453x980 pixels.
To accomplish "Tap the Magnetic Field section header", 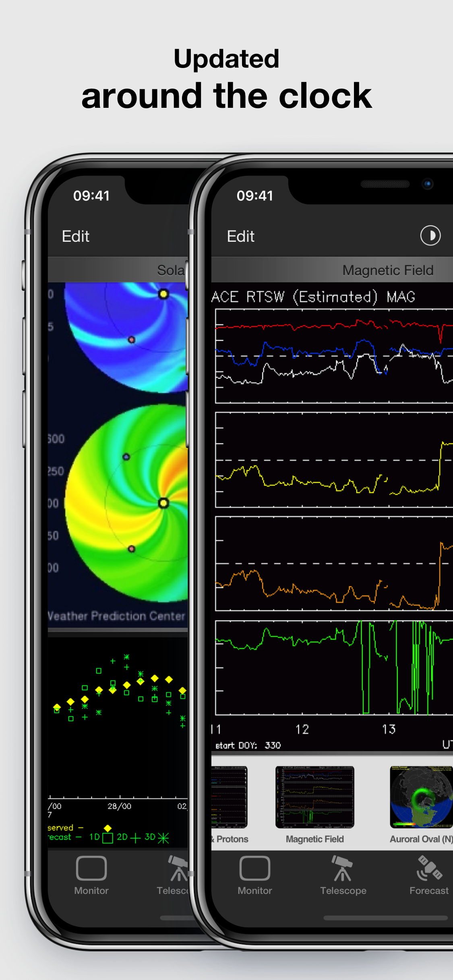I will [332, 270].
